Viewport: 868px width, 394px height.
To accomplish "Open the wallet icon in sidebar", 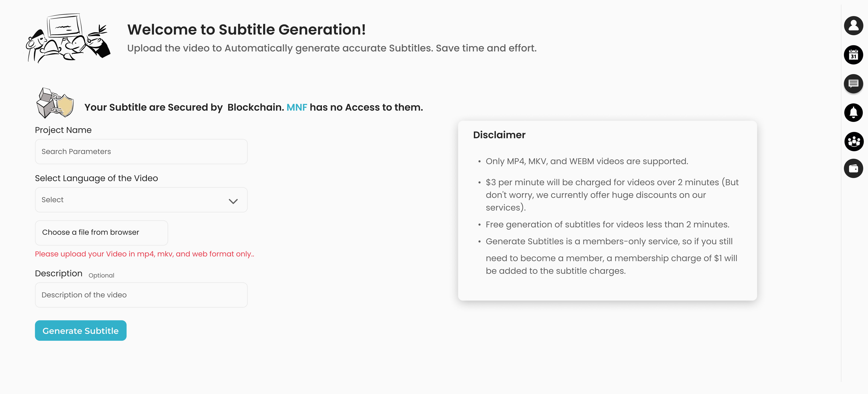I will (853, 168).
